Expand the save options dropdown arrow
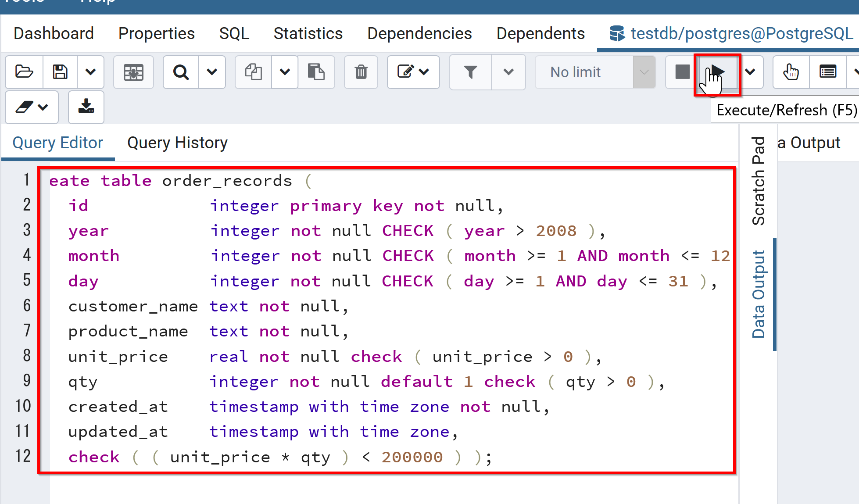859x504 pixels. (90, 72)
